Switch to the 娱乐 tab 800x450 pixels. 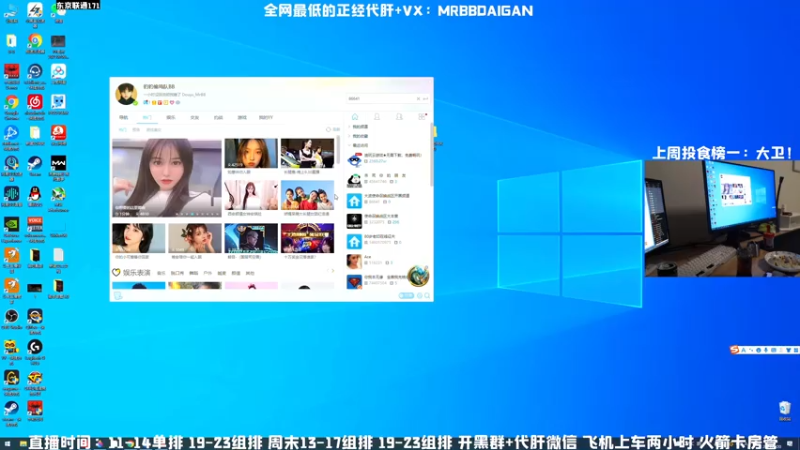point(171,117)
